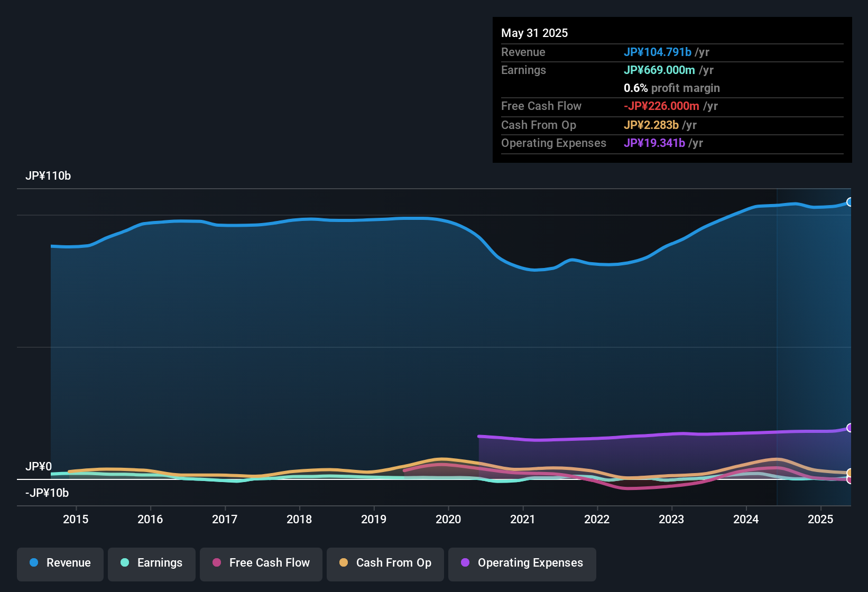Click the 2016 x-axis label
The width and height of the screenshot is (868, 592).
point(150,519)
